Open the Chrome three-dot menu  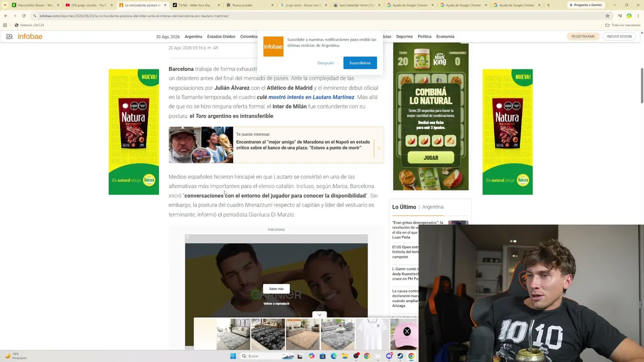point(638,16)
